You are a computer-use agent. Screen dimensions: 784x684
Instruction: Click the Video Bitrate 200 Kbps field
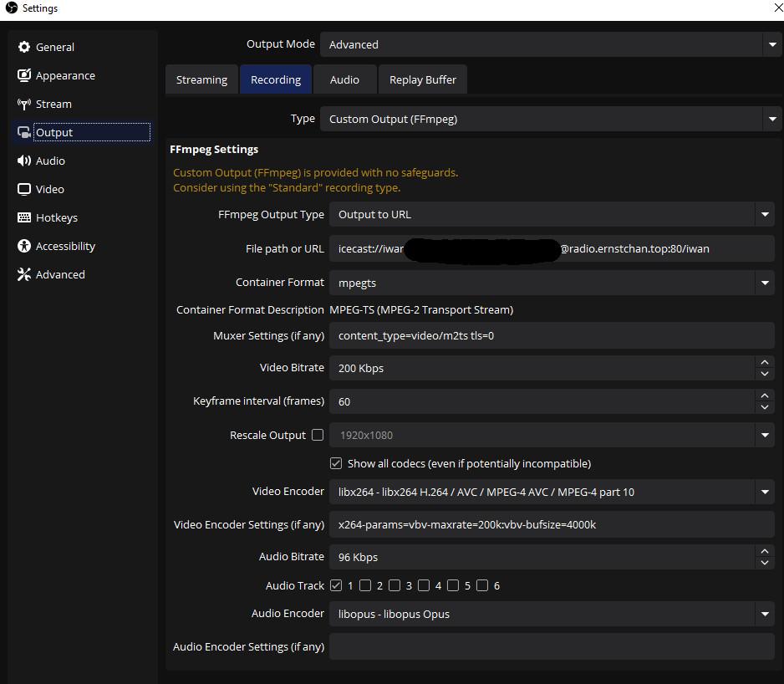542,368
